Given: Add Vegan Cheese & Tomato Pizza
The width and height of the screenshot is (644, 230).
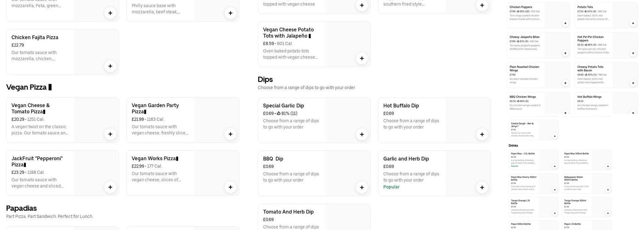Looking at the screenshot, I should (x=110, y=134).
